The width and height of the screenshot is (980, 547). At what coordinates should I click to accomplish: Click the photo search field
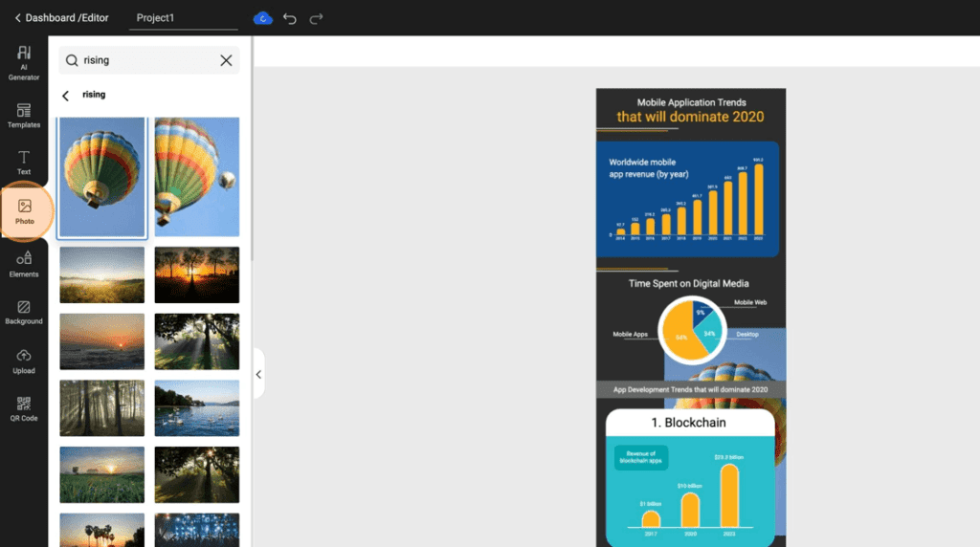coord(148,60)
